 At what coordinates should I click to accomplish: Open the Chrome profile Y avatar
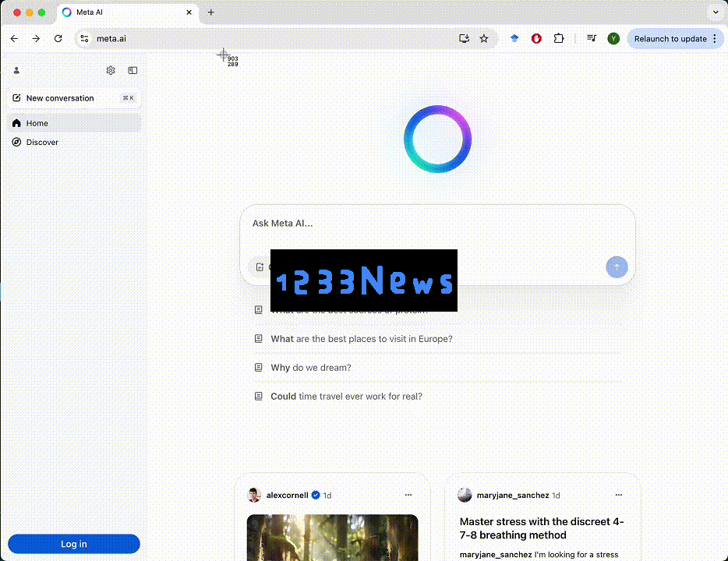click(613, 38)
